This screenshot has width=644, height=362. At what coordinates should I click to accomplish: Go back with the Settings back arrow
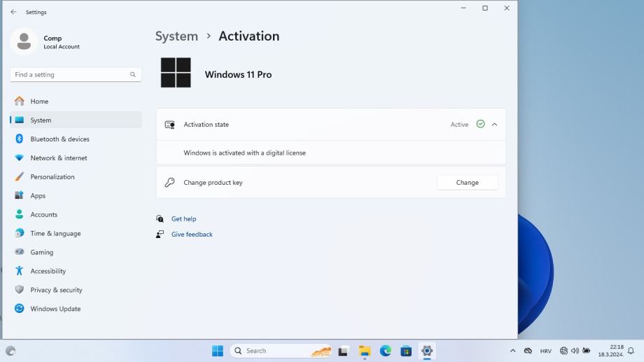click(13, 12)
